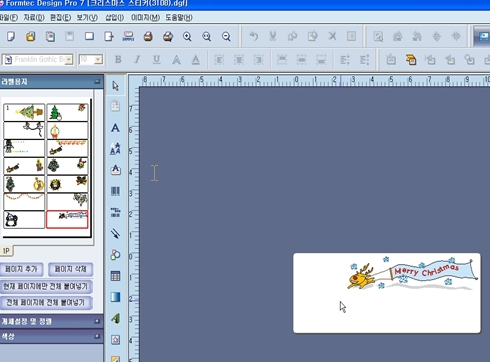Click the 페이지 추가 button
The width and height of the screenshot is (490, 362).
tap(21, 269)
